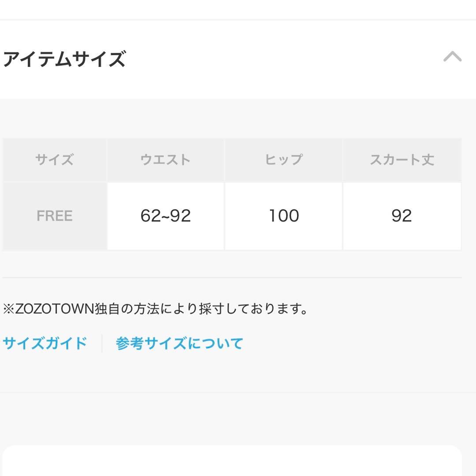Click the アイテムサイズ section heading

pos(64,59)
